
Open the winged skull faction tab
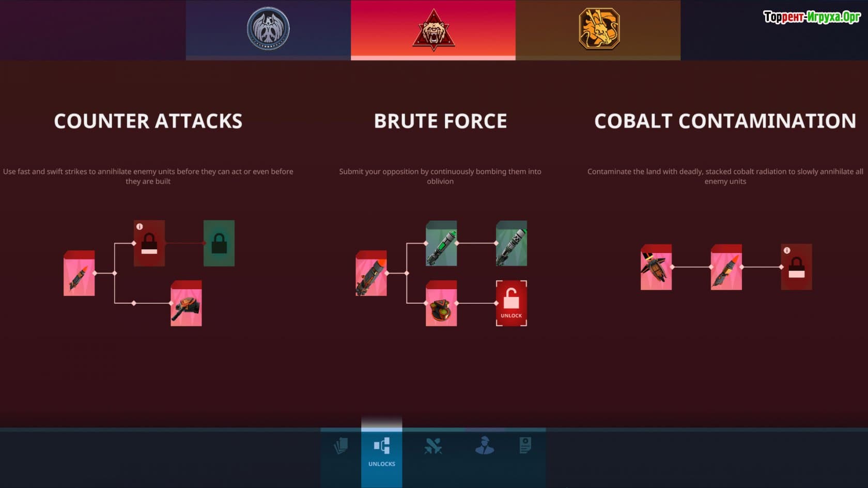coord(268,30)
